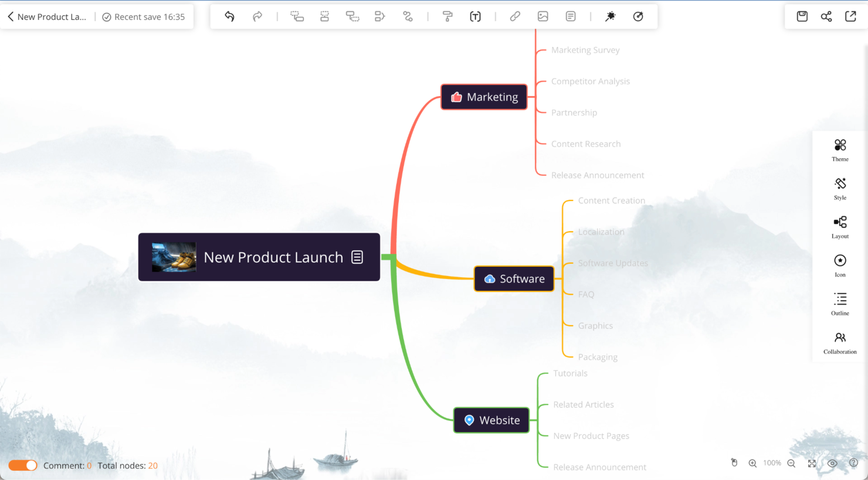Select Release Announcement under Marketing
The height and width of the screenshot is (480, 868).
(x=598, y=175)
